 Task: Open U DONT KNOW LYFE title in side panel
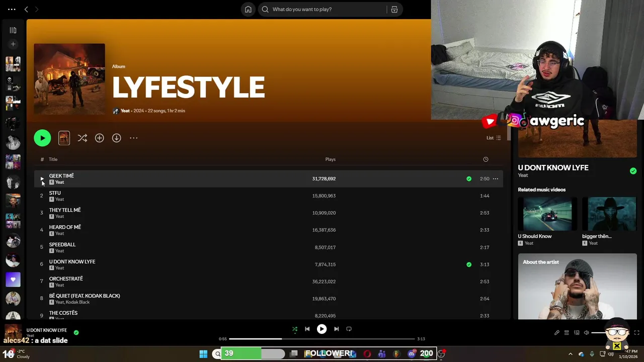pos(553,168)
